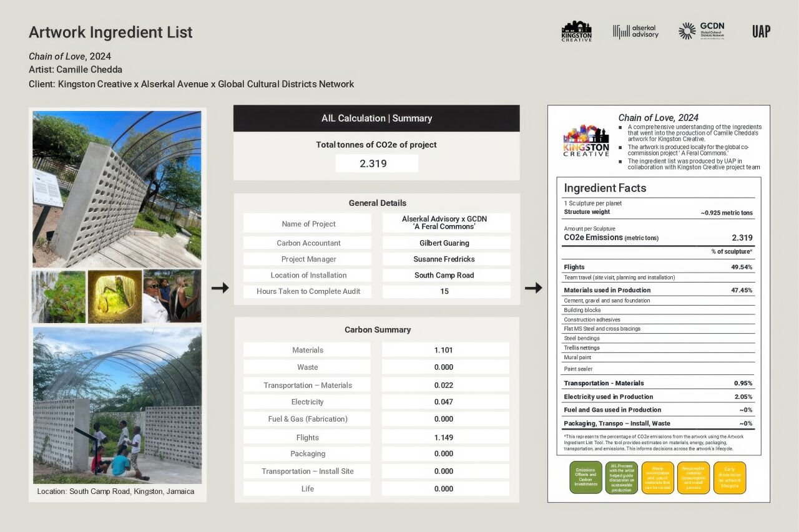Image resolution: width=799 pixels, height=532 pixels.
Task: Click the Location: South Camp Road caption
Action: point(115,491)
